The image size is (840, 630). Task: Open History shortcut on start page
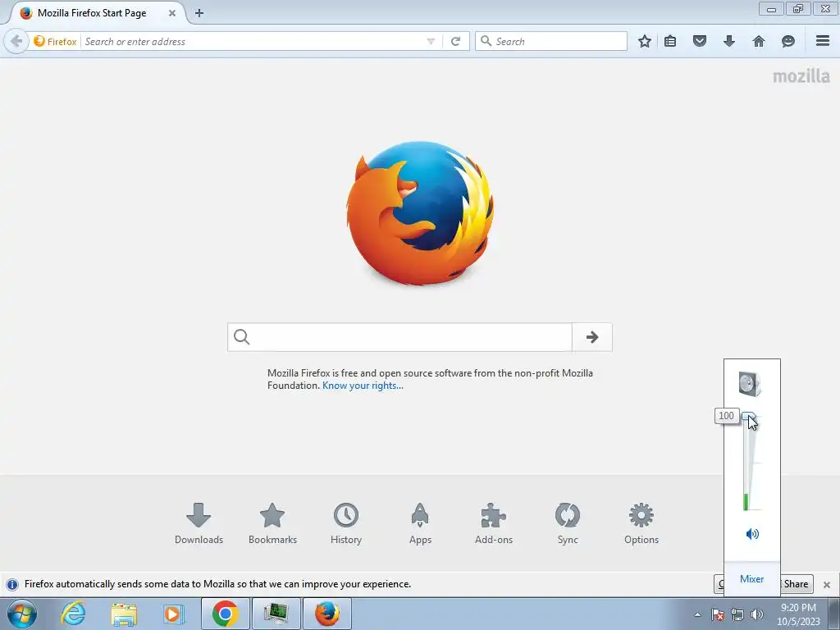point(346,523)
